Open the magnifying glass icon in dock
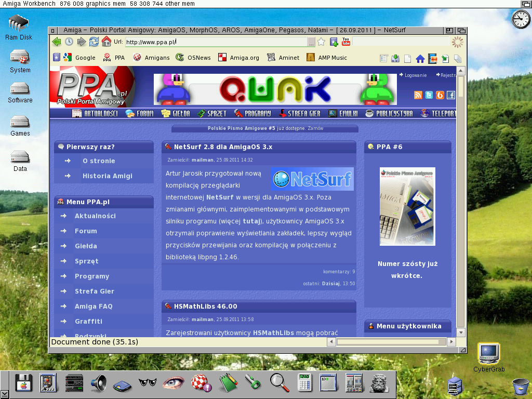The image size is (532, 399). pyautogui.click(x=280, y=383)
